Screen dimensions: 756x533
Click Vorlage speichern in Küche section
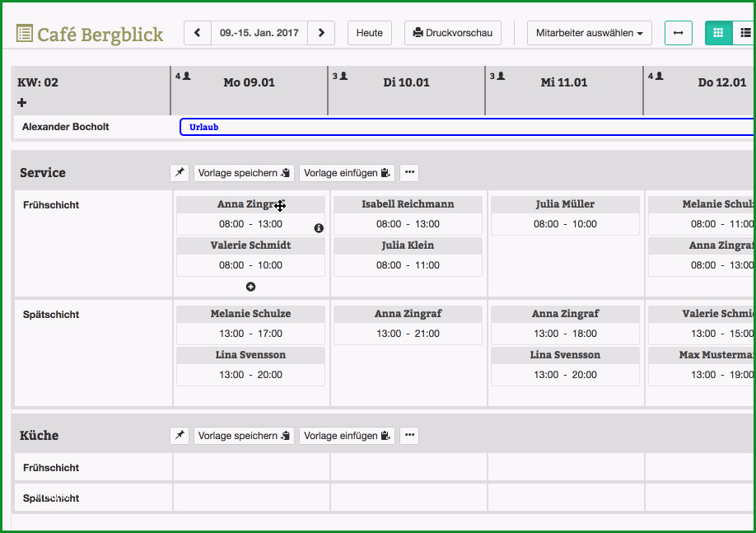pos(244,436)
